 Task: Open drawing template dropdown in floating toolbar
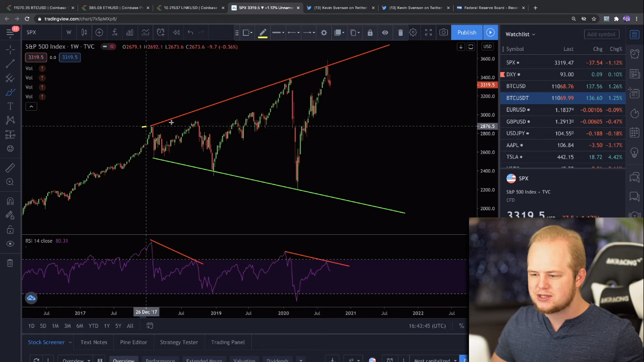pyautogui.click(x=248, y=33)
